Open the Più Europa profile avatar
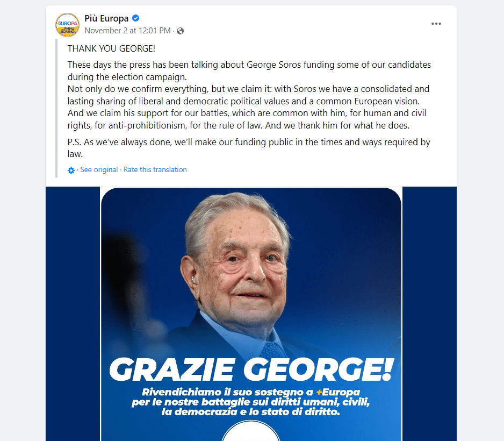This screenshot has height=441, width=504. tap(68, 24)
